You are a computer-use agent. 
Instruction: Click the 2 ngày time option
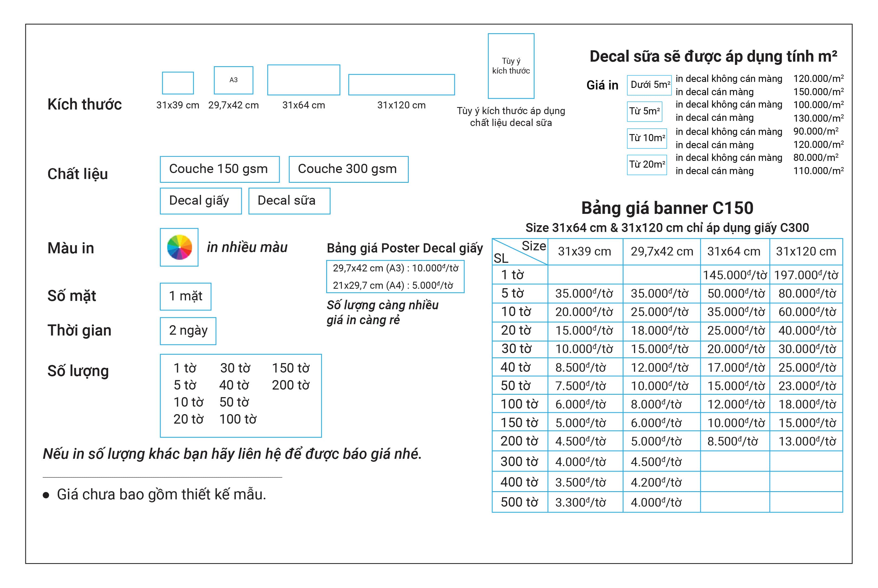[x=188, y=331]
